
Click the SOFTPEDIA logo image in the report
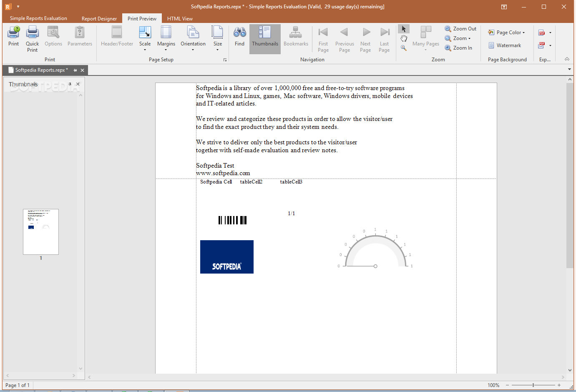click(x=227, y=257)
